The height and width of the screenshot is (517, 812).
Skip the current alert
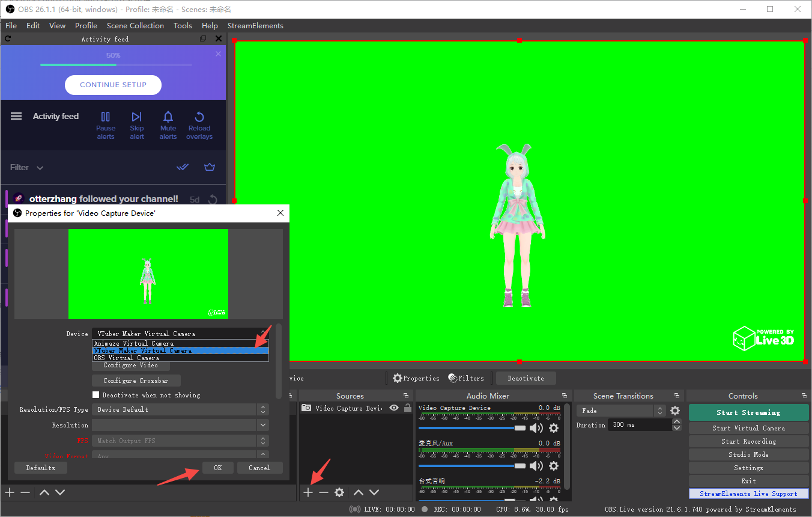(137, 125)
